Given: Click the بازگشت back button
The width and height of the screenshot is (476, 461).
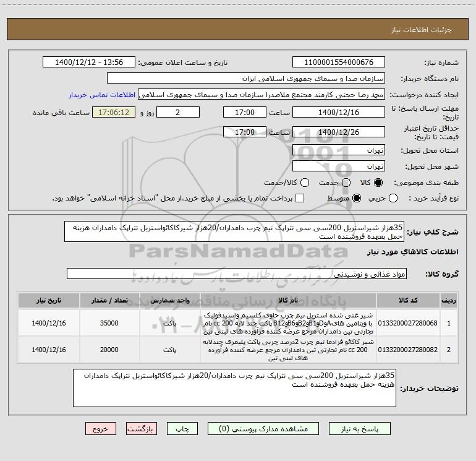Looking at the screenshot, I should coord(142,428).
